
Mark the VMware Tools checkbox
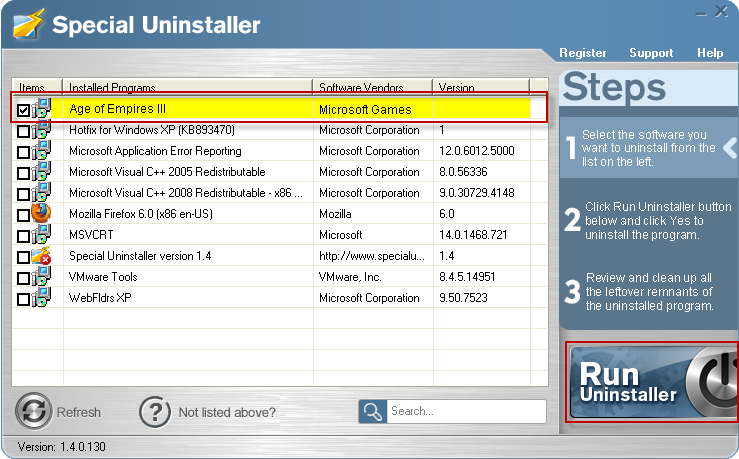[23, 278]
